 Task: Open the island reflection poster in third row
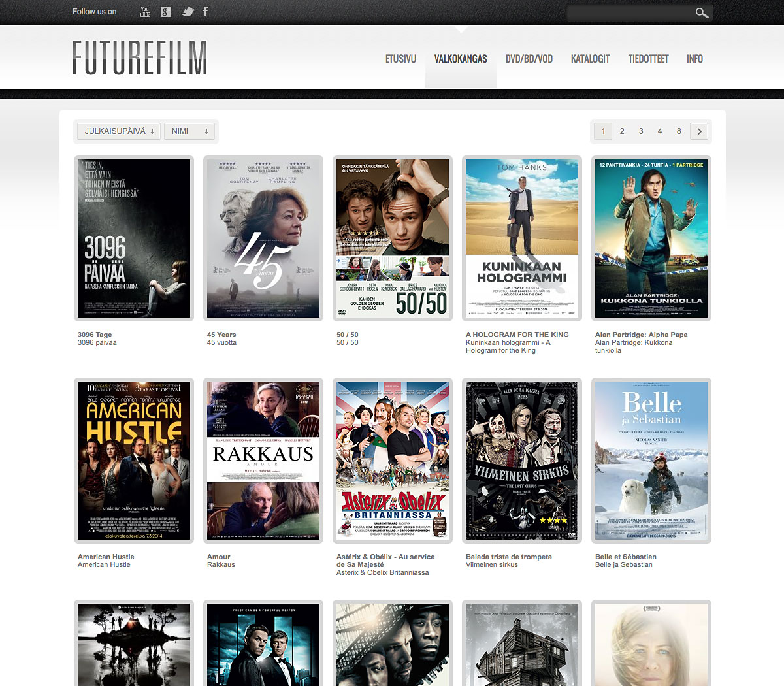(134, 643)
